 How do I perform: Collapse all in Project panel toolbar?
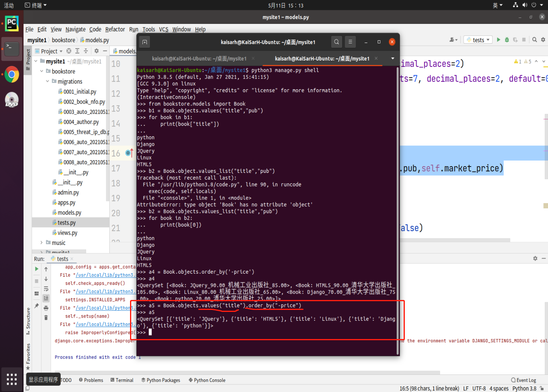(85, 51)
